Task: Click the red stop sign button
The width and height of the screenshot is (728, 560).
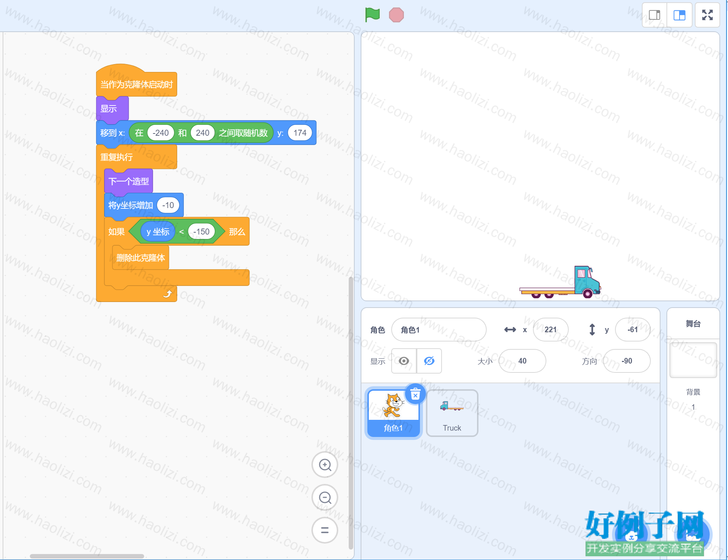Action: (396, 15)
